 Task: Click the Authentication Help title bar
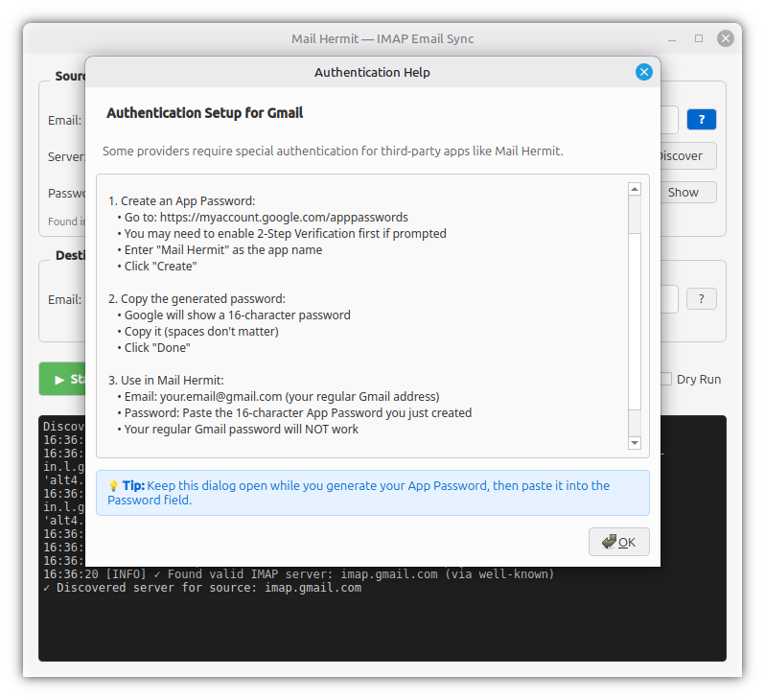(372, 72)
